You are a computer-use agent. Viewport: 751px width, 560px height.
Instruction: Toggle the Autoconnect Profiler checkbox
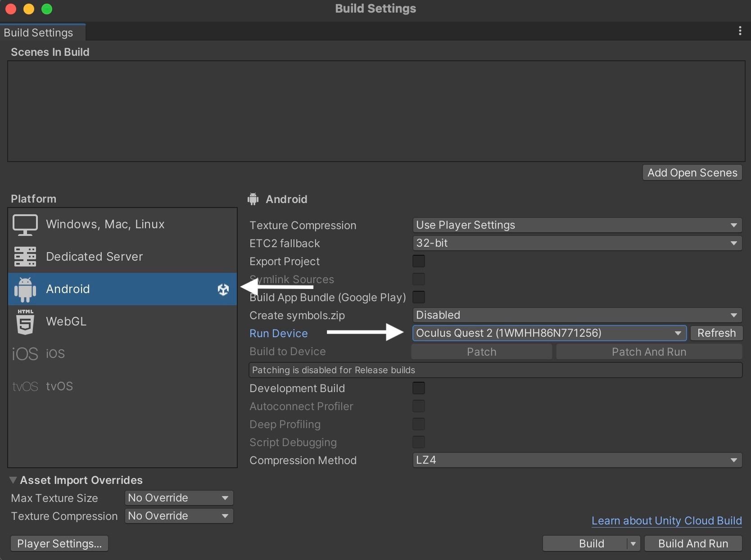click(x=419, y=406)
